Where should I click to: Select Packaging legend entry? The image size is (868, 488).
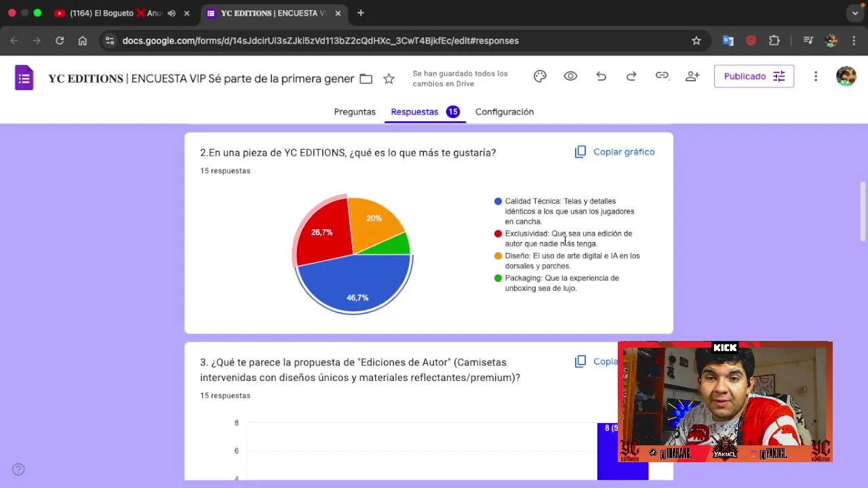point(557,283)
